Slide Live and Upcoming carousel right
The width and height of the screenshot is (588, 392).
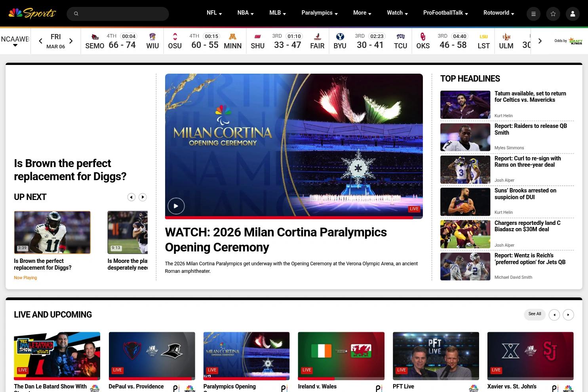[568, 315]
